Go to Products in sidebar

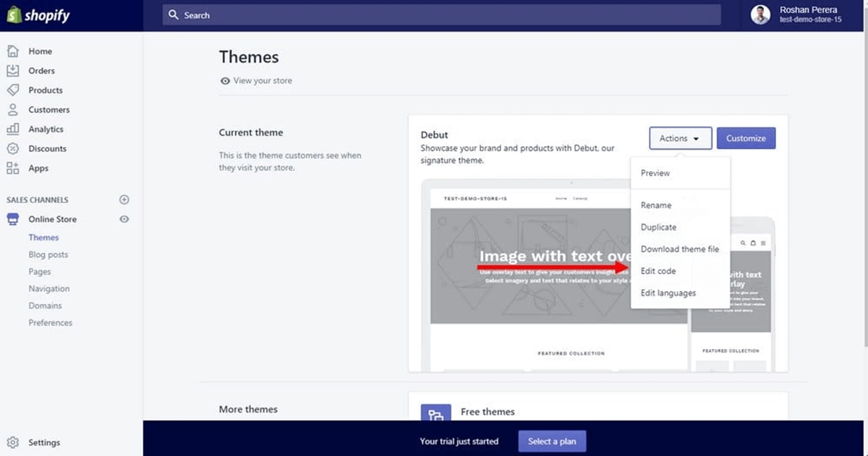pos(45,90)
